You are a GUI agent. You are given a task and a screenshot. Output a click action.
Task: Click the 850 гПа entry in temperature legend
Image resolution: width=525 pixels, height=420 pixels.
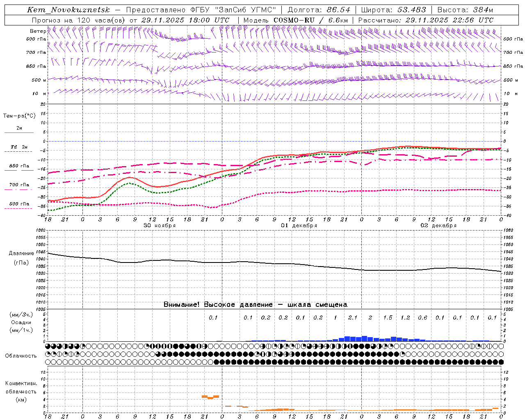click(19, 166)
